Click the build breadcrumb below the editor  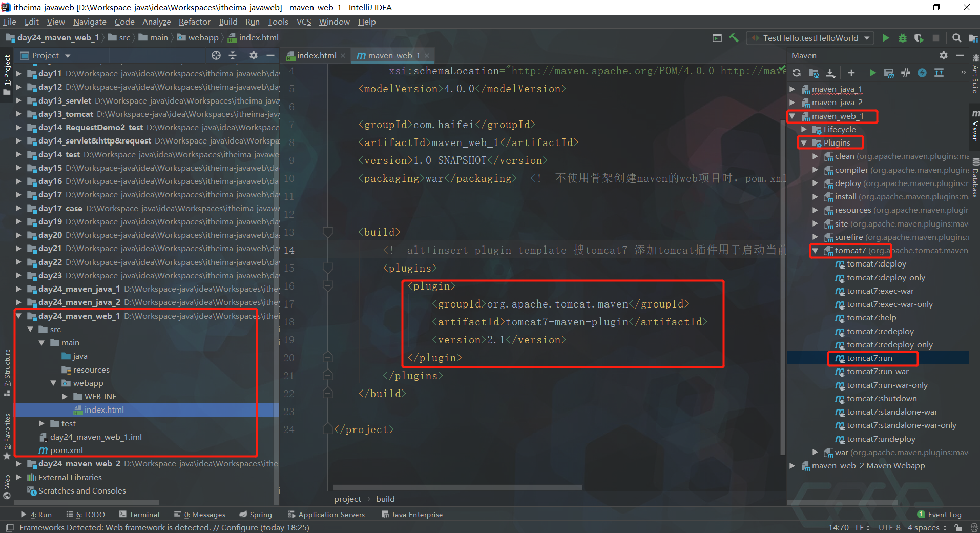pos(385,499)
